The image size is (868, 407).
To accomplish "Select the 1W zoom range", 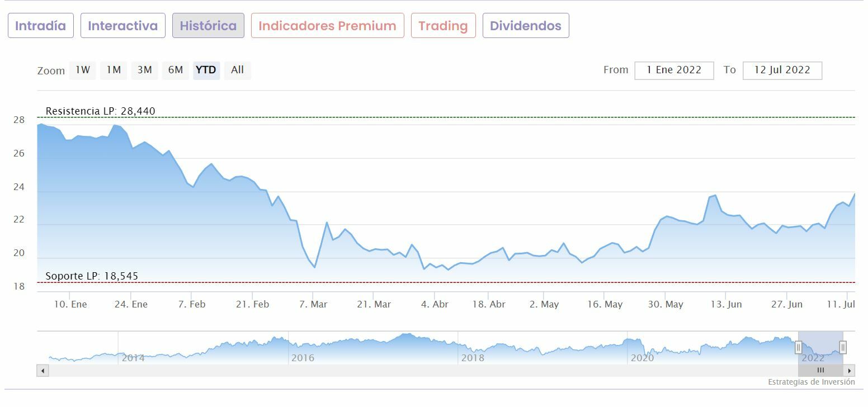I will click(83, 70).
